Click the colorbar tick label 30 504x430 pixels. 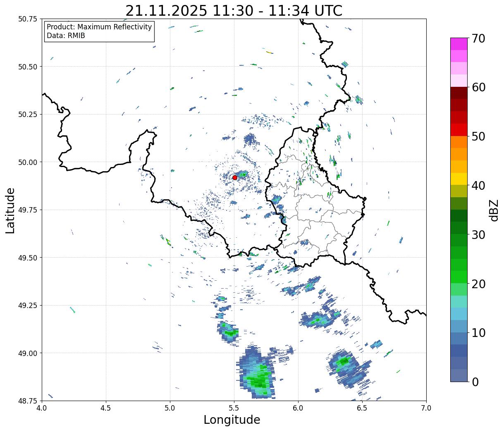(x=478, y=235)
